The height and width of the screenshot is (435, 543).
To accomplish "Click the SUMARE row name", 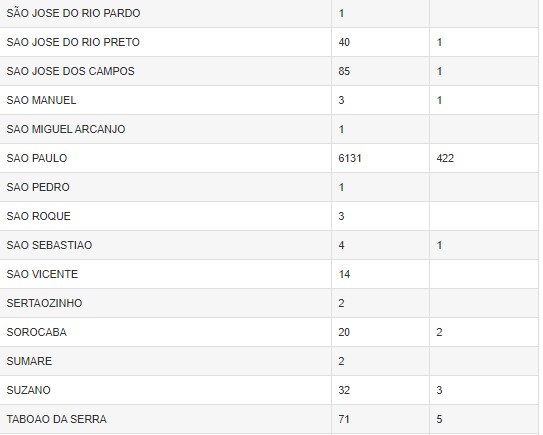I will point(29,361).
